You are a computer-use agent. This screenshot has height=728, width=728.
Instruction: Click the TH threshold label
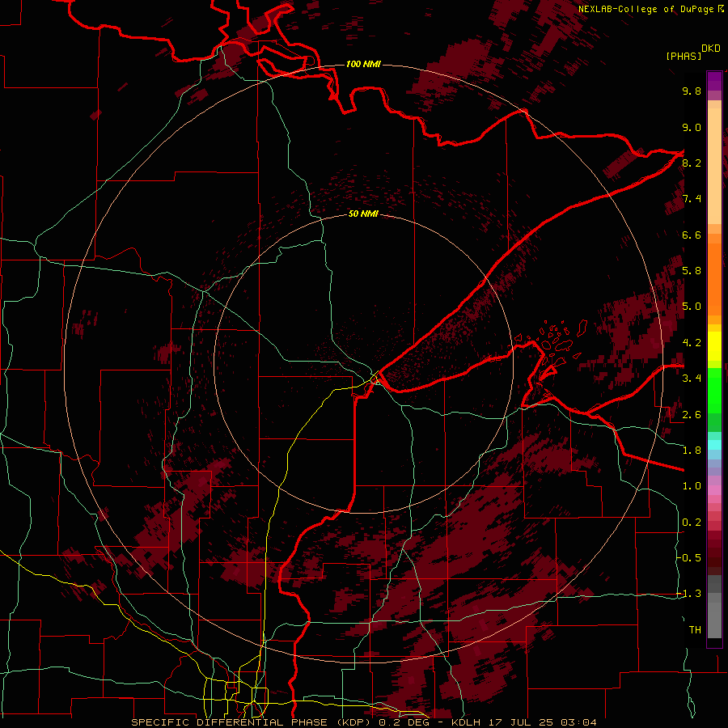click(x=695, y=630)
